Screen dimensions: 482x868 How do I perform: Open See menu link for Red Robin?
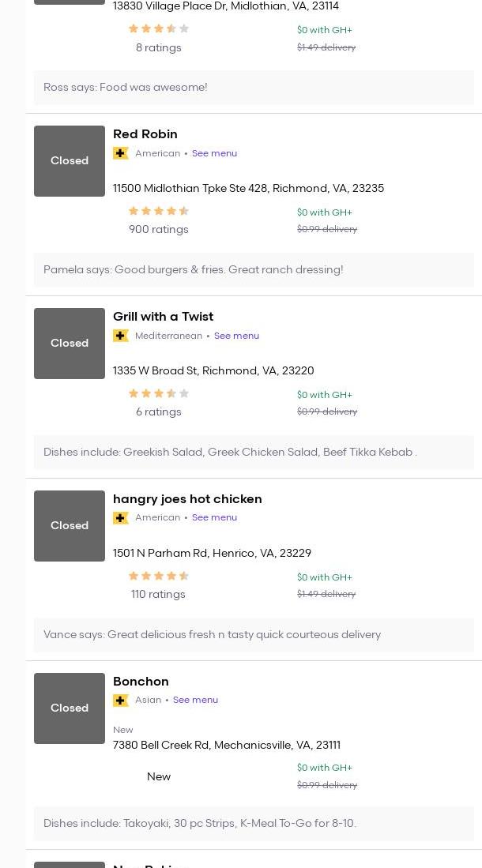click(214, 153)
